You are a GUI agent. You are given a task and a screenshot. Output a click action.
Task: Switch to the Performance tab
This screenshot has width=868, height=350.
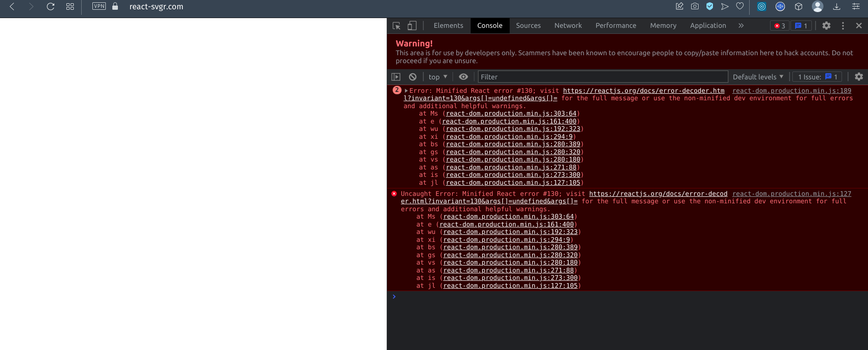click(x=616, y=26)
